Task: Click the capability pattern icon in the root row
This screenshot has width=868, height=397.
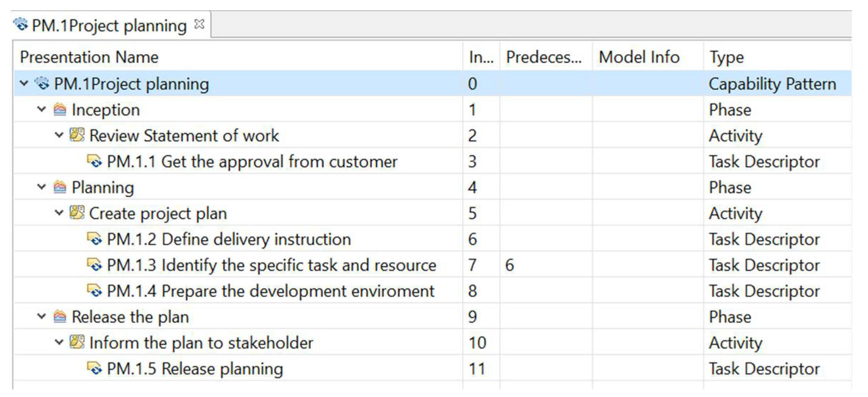Action: point(42,84)
